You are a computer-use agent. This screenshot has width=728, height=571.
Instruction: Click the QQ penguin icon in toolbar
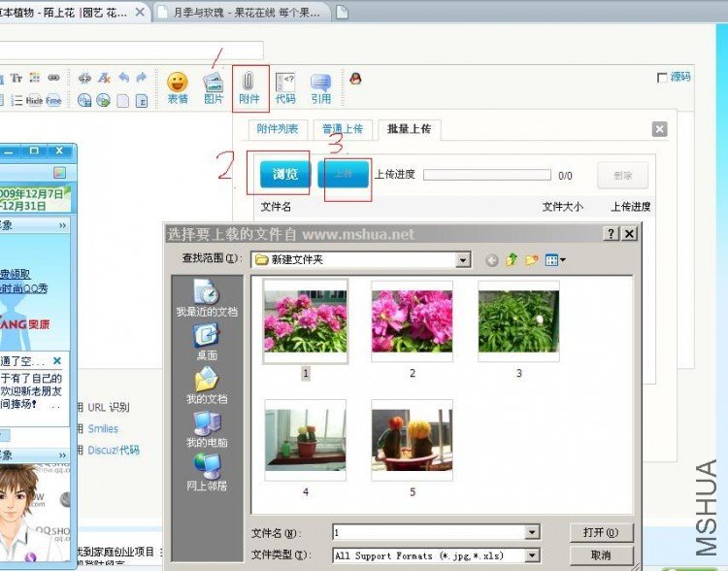(x=355, y=79)
